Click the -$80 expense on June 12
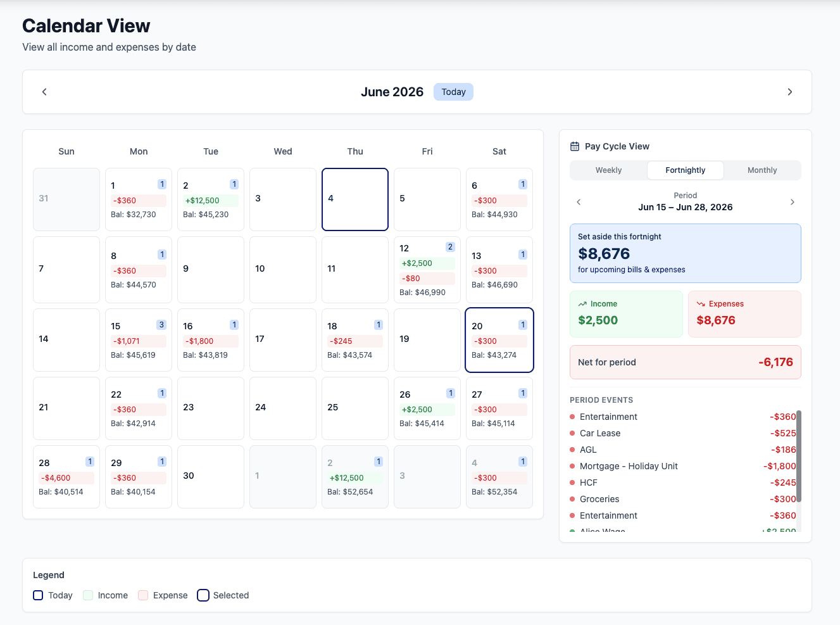 pos(427,279)
